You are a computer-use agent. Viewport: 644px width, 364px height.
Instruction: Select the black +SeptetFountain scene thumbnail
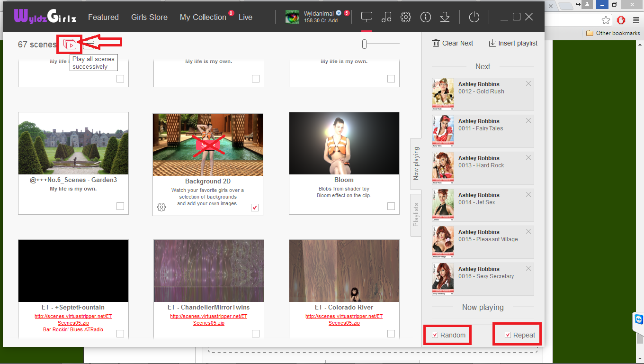tap(73, 271)
